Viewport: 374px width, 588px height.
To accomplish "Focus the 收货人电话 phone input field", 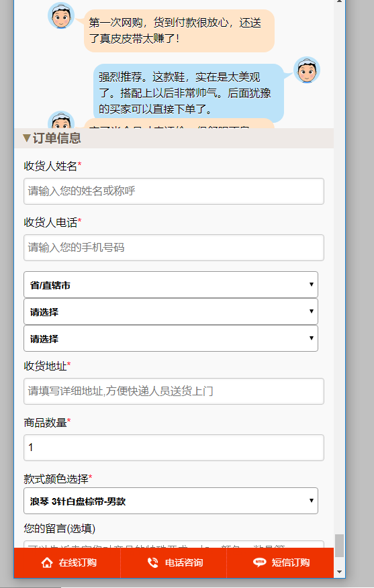I will (x=174, y=248).
